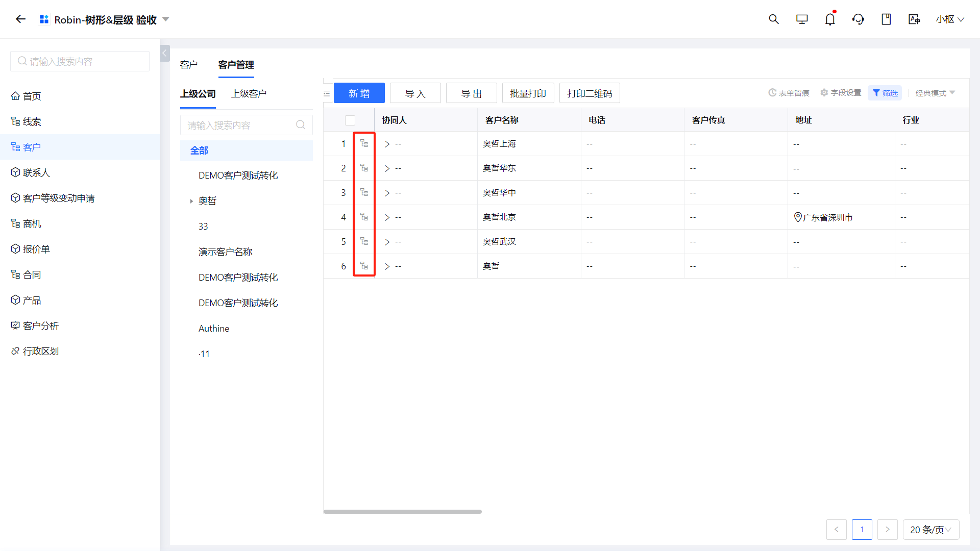Select 全部 in the company tree
Screen dimensions: 980x551
point(247,151)
